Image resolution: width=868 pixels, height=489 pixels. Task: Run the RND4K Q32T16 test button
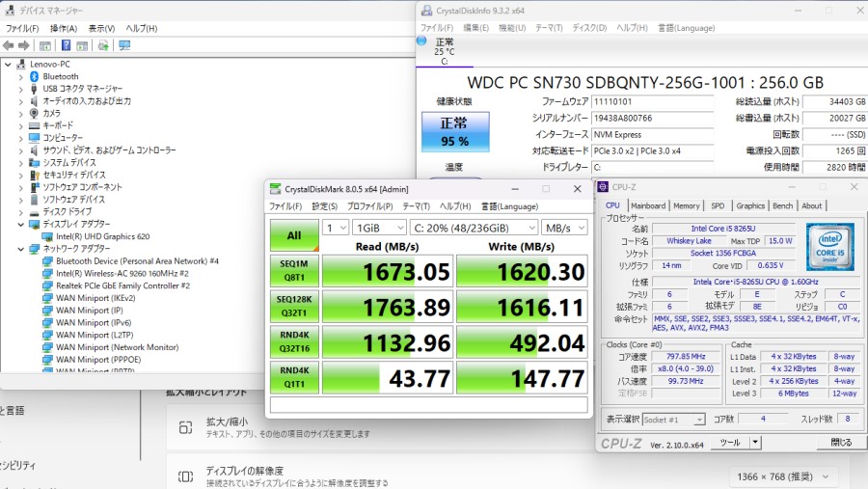coord(294,341)
